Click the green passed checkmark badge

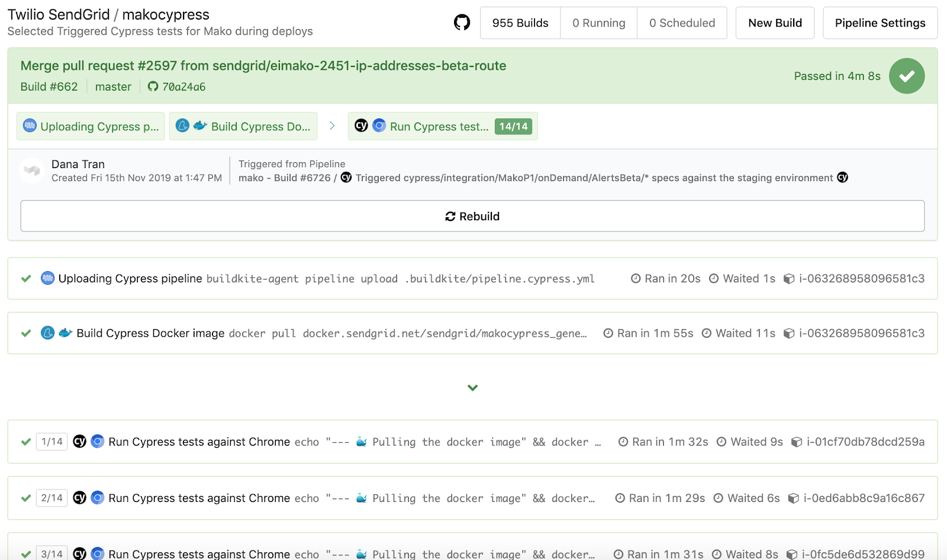(x=906, y=76)
